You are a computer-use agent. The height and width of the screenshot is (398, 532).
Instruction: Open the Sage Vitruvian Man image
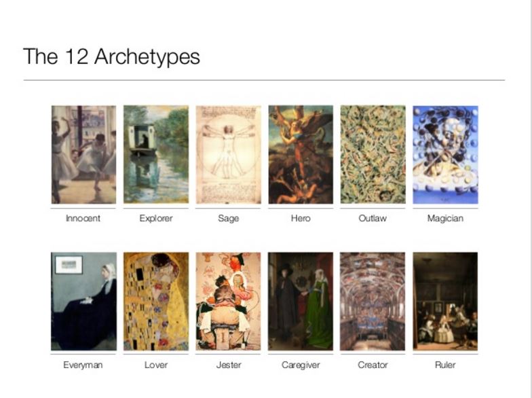pyautogui.click(x=228, y=155)
